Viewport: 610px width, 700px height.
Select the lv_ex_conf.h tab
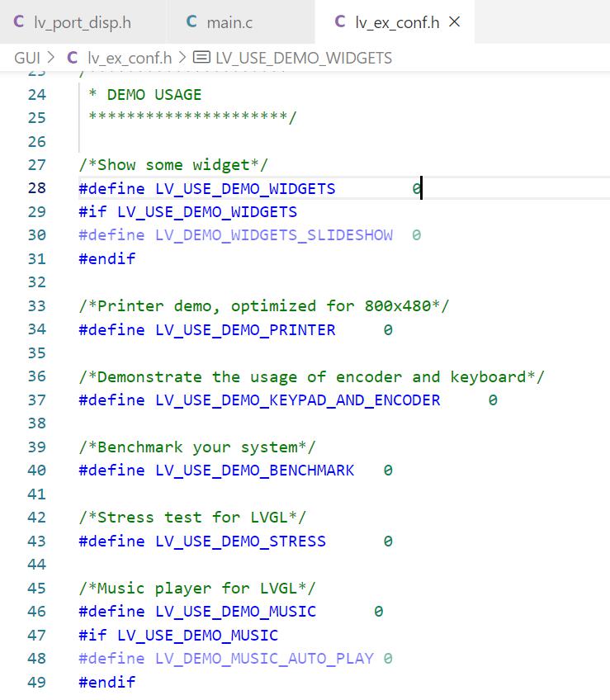click(395, 21)
